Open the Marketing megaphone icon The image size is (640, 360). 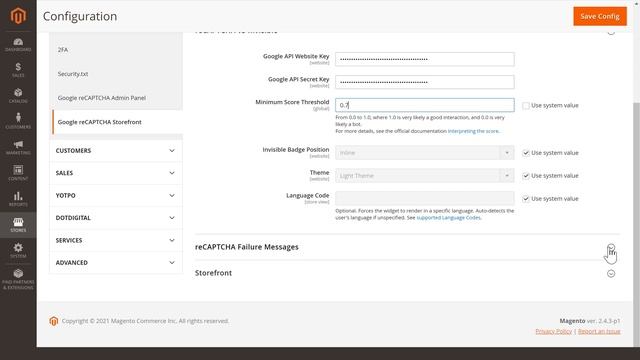18,147
